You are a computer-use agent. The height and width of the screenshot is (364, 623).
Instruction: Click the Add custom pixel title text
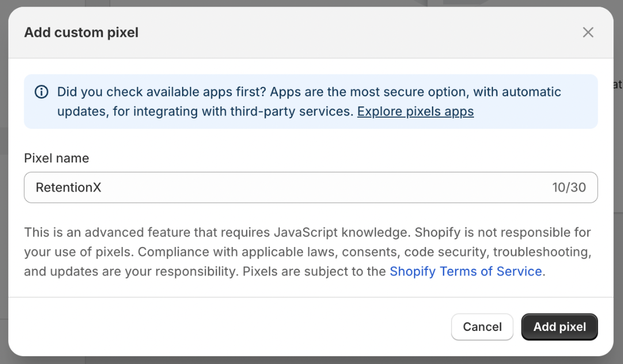pos(81,32)
